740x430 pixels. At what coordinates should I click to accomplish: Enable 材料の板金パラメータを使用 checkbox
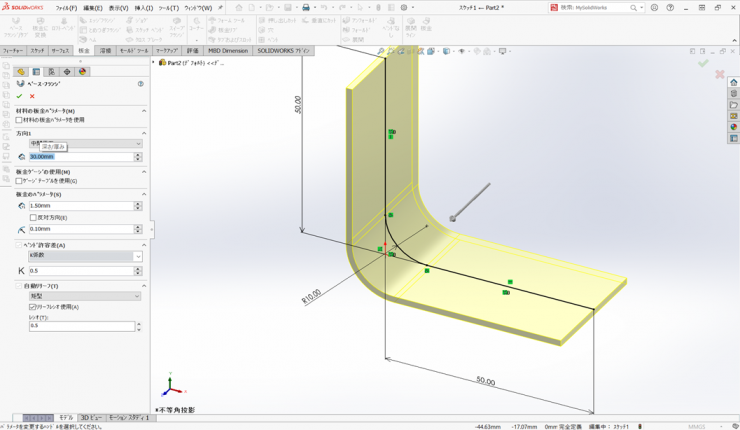(19, 120)
